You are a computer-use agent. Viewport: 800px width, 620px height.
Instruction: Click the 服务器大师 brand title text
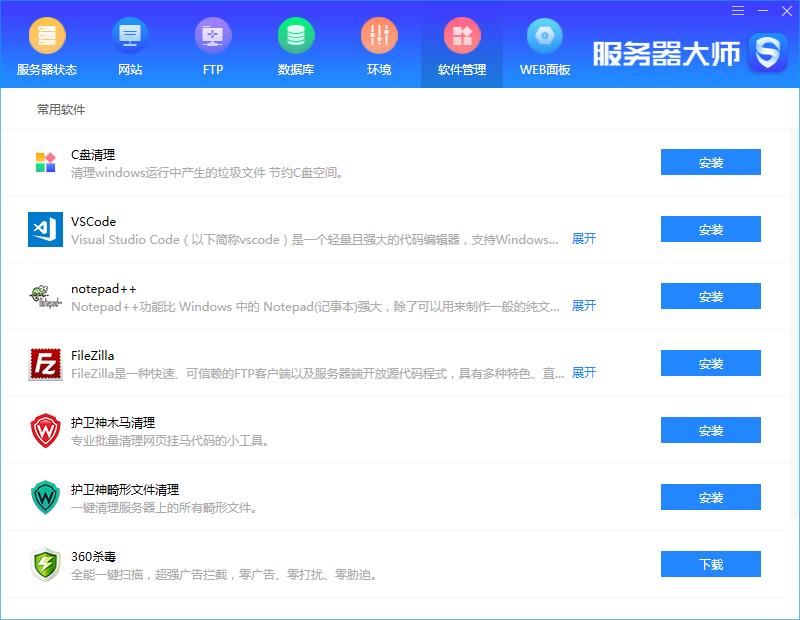(666, 54)
